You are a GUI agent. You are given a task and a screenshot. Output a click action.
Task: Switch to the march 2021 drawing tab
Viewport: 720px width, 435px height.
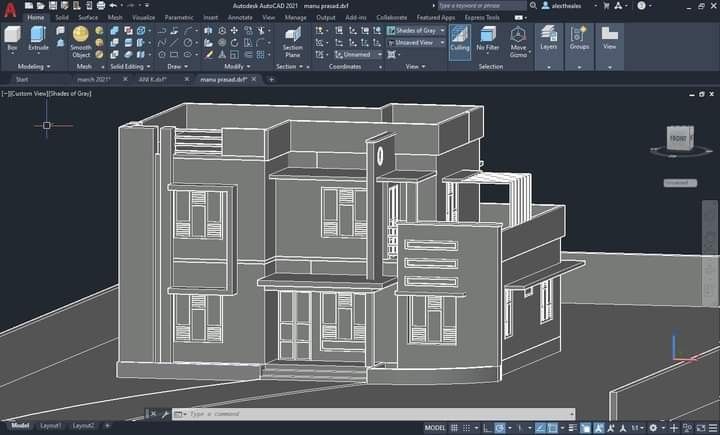tap(93, 79)
